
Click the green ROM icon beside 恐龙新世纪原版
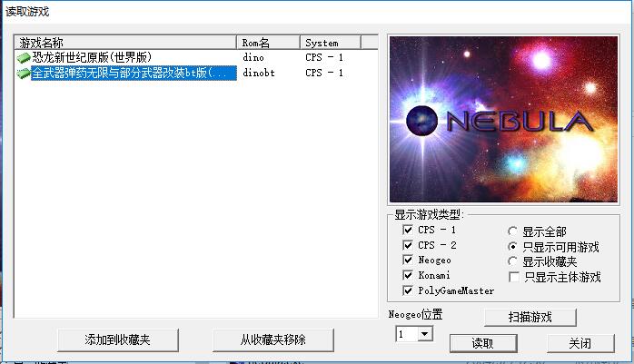pyautogui.click(x=23, y=58)
